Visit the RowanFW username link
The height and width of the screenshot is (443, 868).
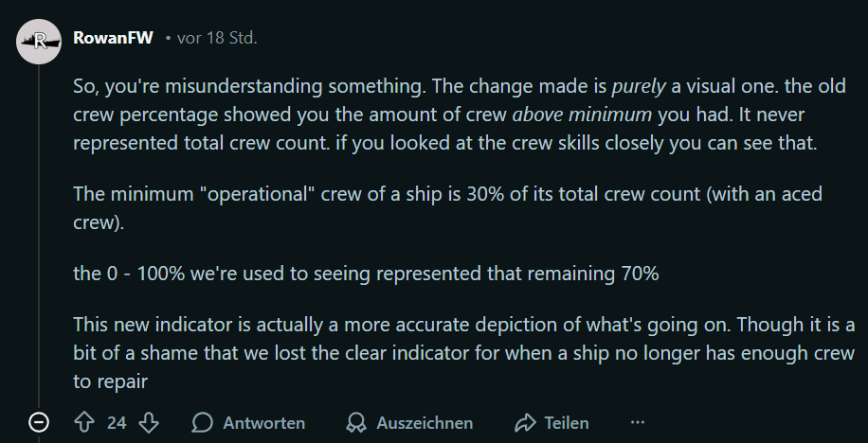(x=113, y=39)
